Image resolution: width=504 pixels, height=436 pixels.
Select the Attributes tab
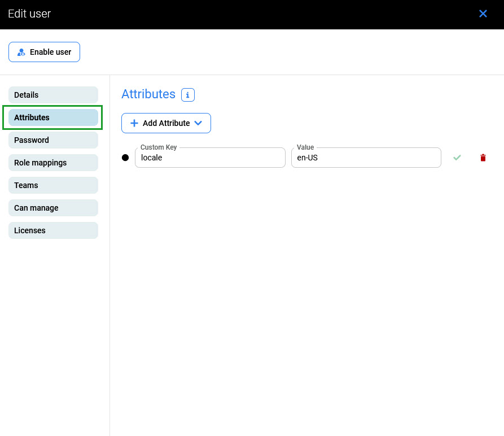click(53, 117)
